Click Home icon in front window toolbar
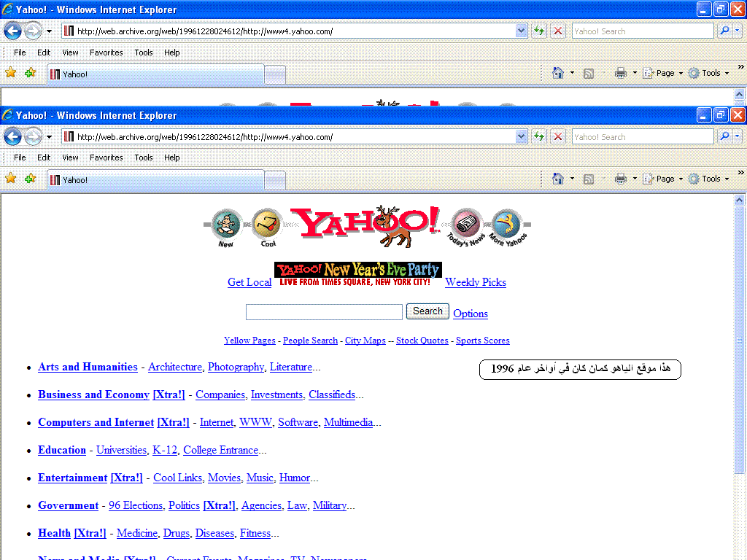The width and height of the screenshot is (747, 560). (x=558, y=179)
